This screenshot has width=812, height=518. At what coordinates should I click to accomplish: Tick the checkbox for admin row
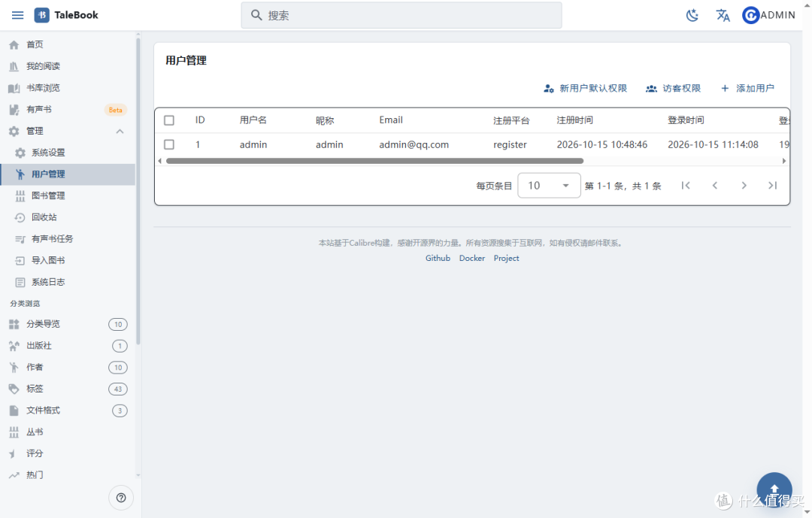pyautogui.click(x=169, y=144)
